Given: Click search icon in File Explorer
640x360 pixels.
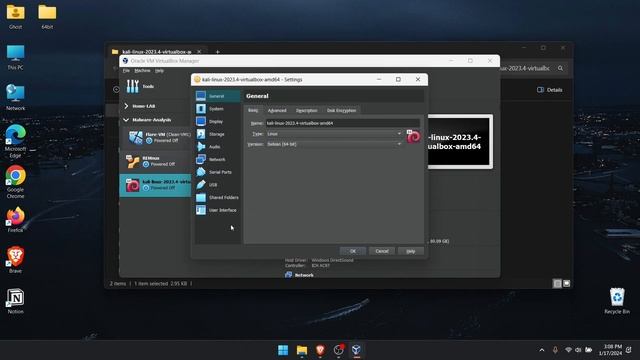Looking at the screenshot, I should pos(560,68).
